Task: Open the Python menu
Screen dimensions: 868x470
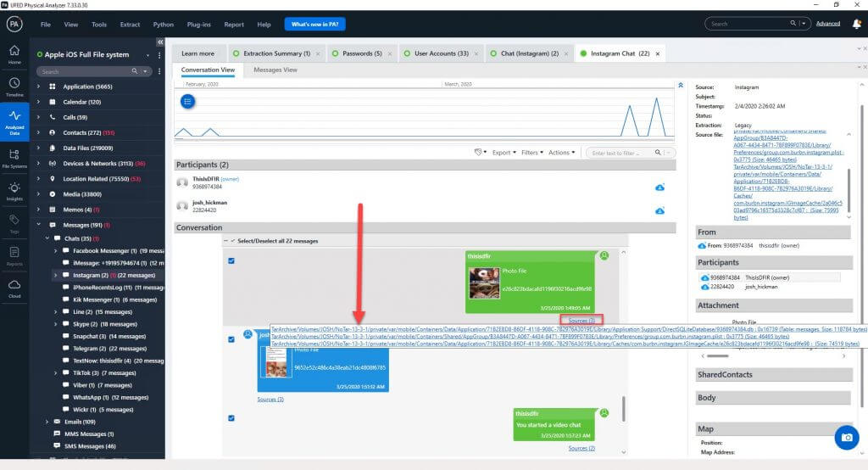Action: (164, 25)
